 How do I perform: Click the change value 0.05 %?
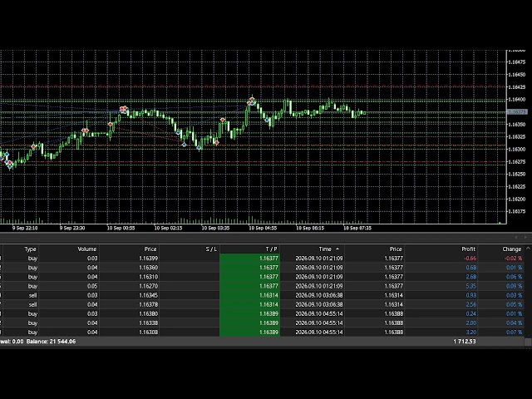click(x=514, y=304)
